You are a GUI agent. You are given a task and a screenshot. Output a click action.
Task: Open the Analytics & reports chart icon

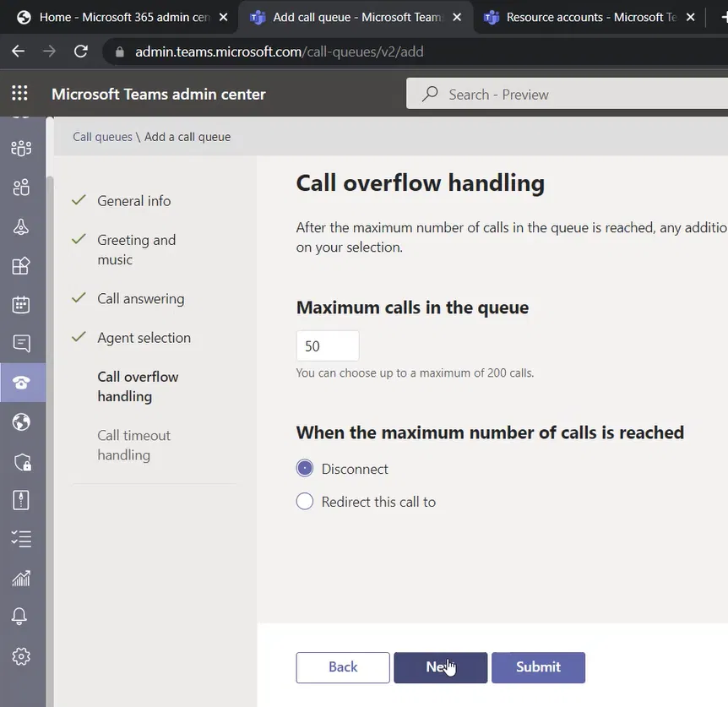(x=21, y=578)
